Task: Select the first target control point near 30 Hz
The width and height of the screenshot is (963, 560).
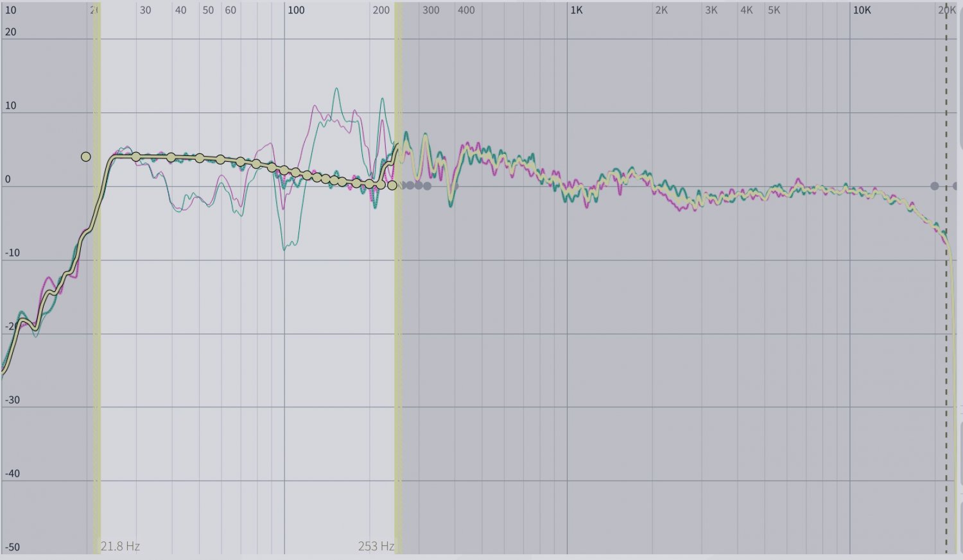Action: pyautogui.click(x=136, y=157)
